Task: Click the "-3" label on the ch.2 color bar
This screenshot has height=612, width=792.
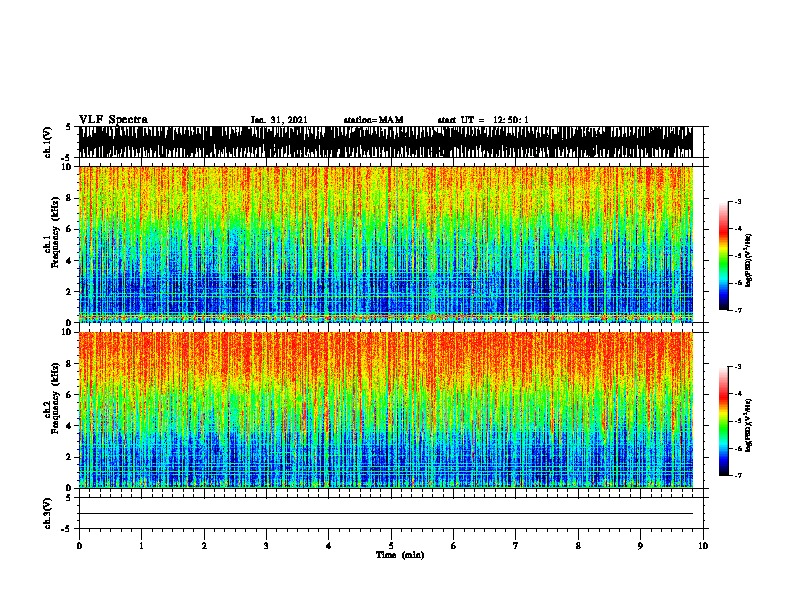Action: click(x=737, y=367)
